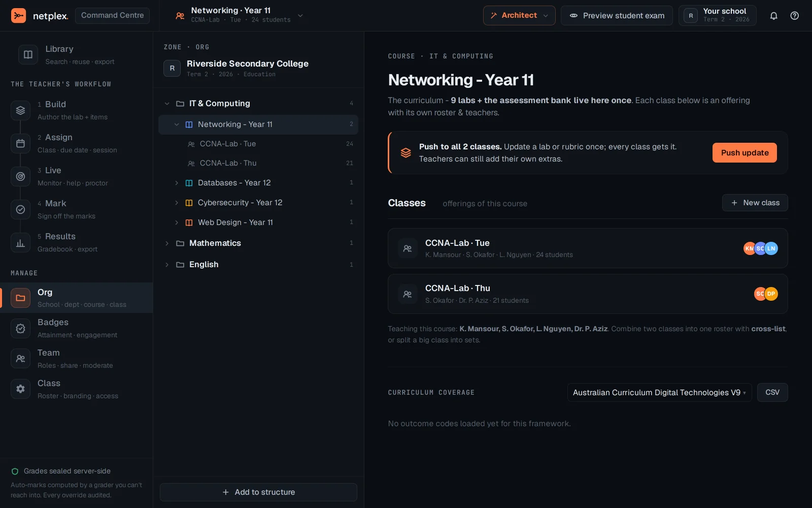Click the Cybersecurity - Year 12 course icon
The height and width of the screenshot is (508, 812).
coord(189,203)
